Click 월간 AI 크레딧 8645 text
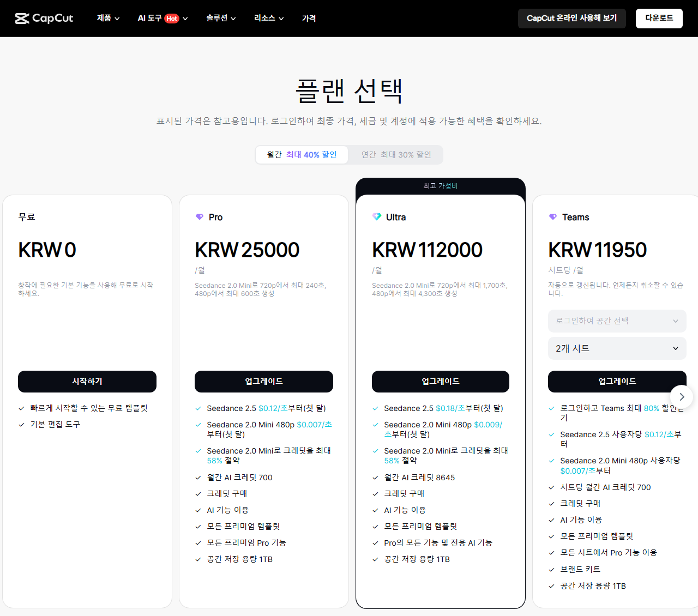Viewport: 698px width, 616px height. (x=419, y=478)
